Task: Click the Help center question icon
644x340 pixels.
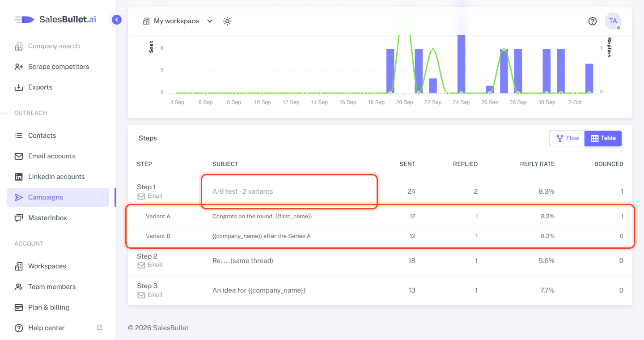Action: 19,328
